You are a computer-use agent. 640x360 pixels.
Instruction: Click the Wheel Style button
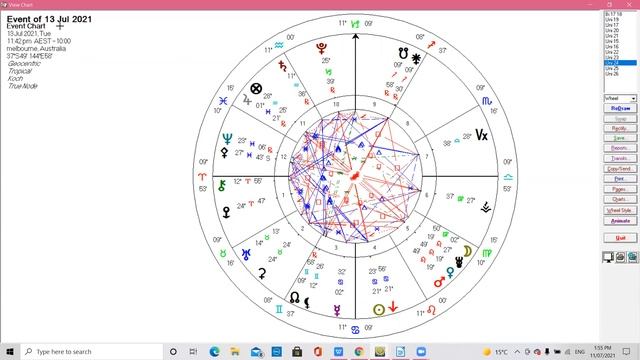620,210
